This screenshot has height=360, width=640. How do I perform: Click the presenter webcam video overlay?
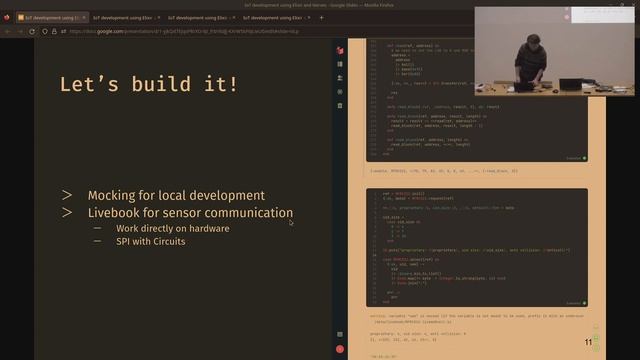click(555, 51)
